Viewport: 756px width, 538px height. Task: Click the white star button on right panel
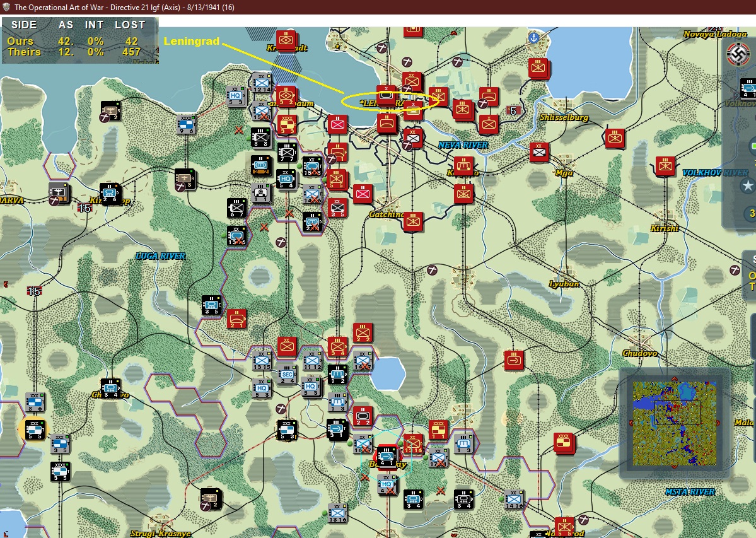pyautogui.click(x=748, y=185)
